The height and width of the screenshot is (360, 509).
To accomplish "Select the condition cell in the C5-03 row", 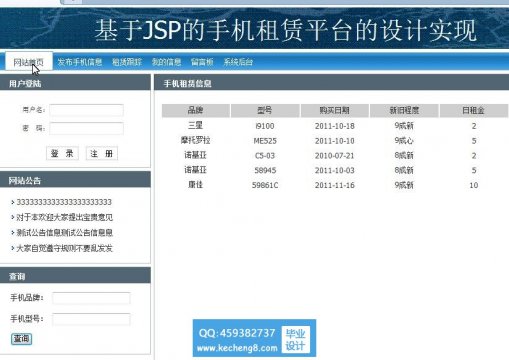I will pos(404,155).
